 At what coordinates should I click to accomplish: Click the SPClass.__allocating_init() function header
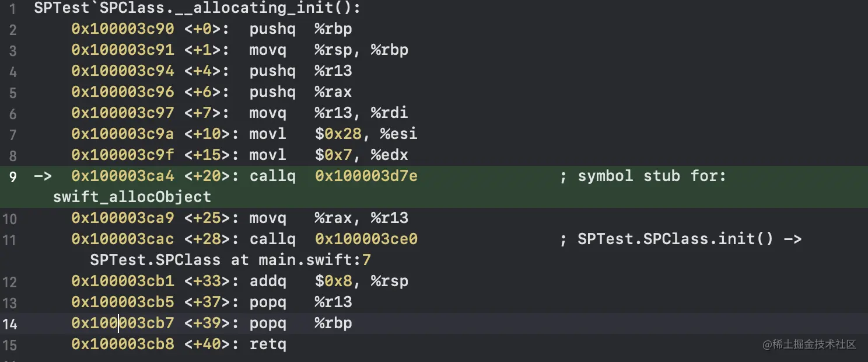[197, 8]
